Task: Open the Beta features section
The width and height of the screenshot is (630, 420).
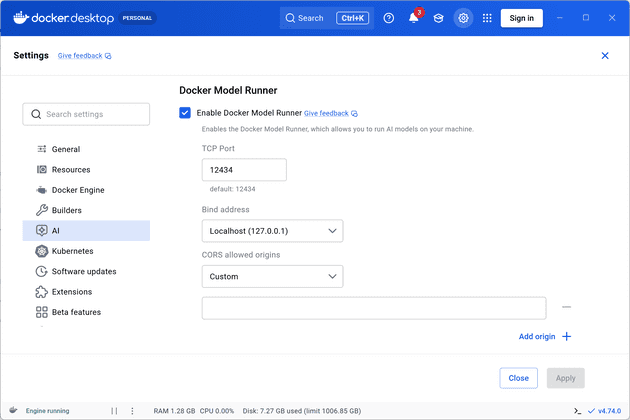Action: tap(86, 312)
